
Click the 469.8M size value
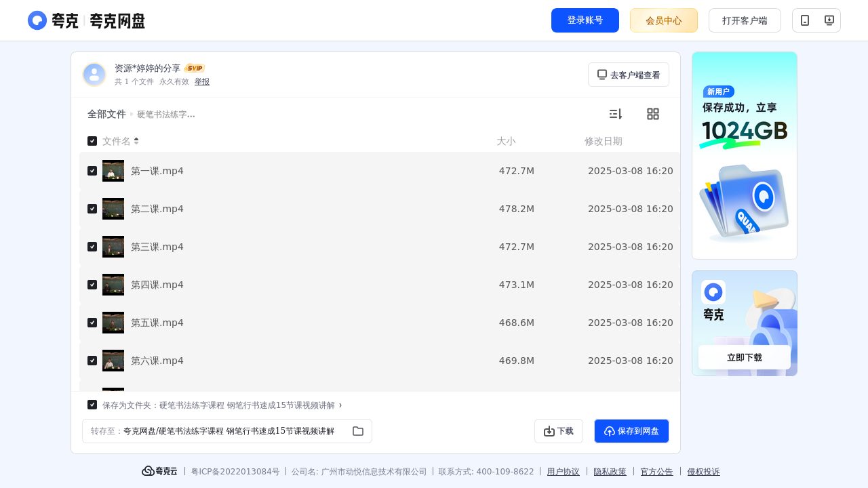[517, 361]
